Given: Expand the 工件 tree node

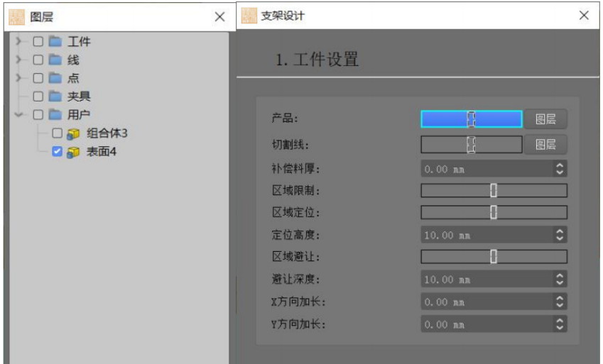Looking at the screenshot, I should tap(18, 41).
